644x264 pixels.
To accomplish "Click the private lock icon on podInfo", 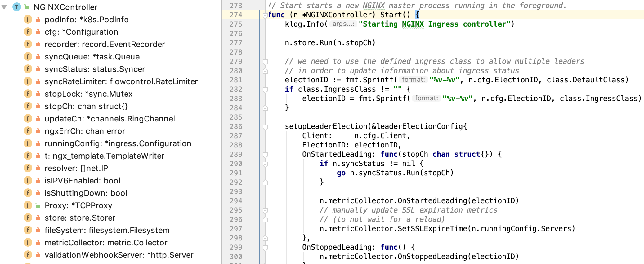I will coord(38,20).
